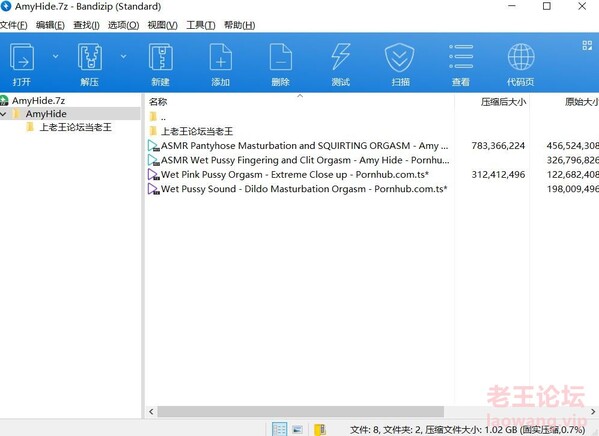599x436 pixels.
Task: Click the 添加 (Add files) toolbar icon
Action: (221, 57)
